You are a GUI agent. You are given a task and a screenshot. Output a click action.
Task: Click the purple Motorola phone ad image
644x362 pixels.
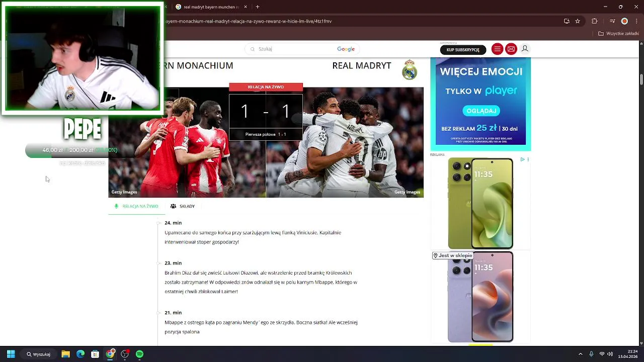click(x=480, y=297)
